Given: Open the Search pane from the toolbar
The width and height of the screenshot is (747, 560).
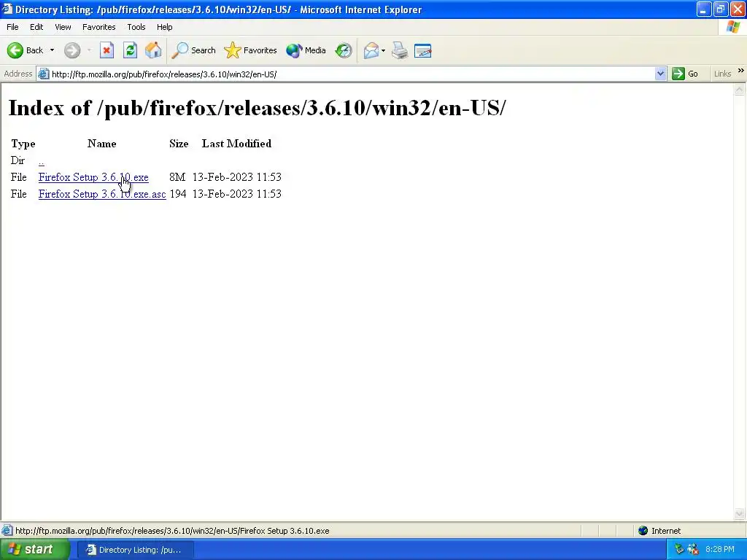Looking at the screenshot, I should pyautogui.click(x=193, y=50).
